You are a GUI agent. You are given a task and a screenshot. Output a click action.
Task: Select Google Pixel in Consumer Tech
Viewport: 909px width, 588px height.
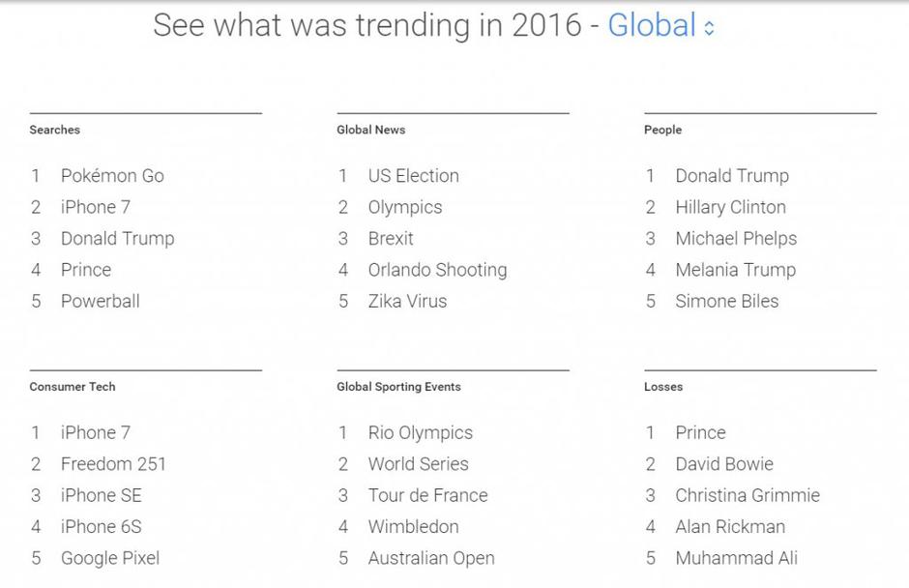click(110, 558)
